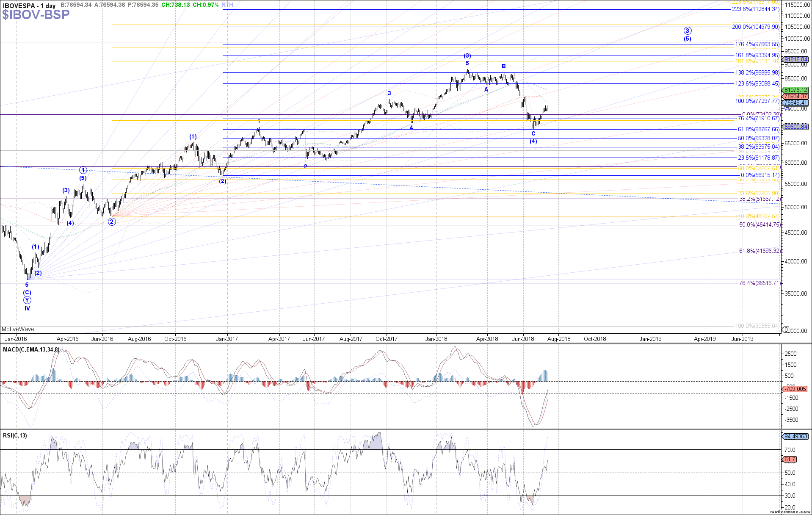Click the 100000.00 price axis label

tap(798, 39)
